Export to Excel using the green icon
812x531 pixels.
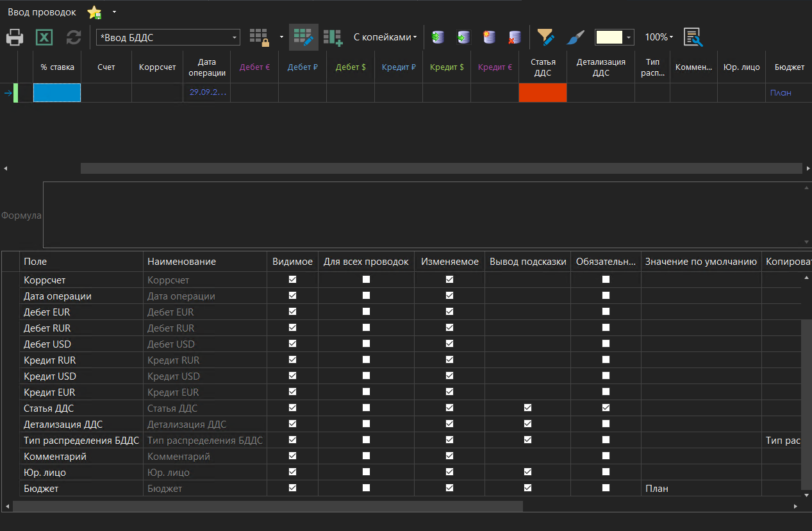click(44, 38)
